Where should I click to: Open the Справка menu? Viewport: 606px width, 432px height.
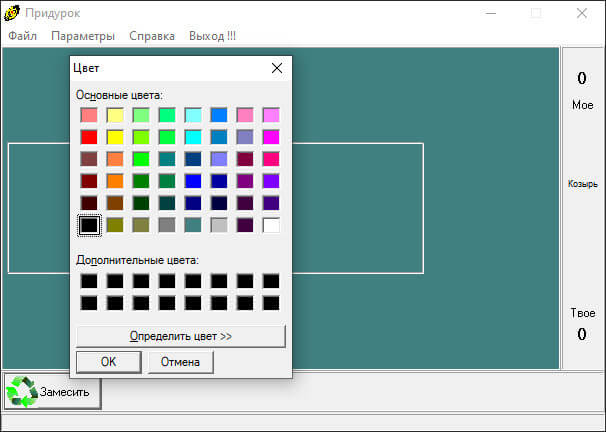coord(152,36)
